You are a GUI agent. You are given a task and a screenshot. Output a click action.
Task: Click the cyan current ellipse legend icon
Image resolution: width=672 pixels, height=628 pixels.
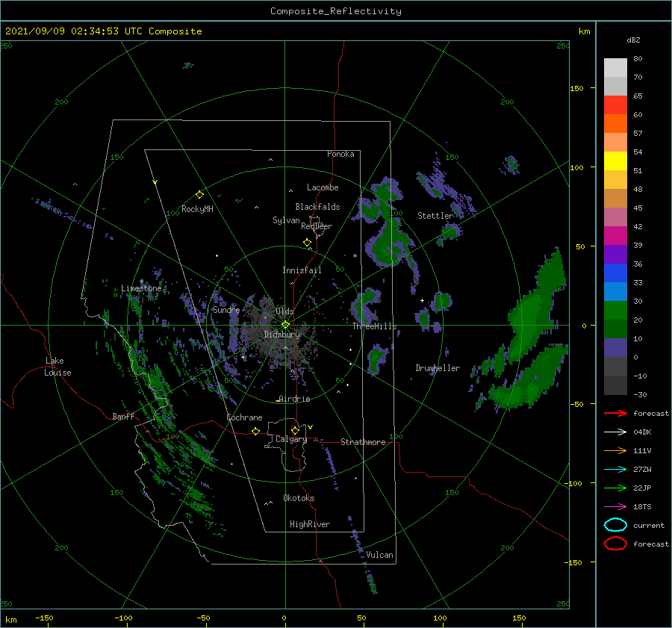click(615, 525)
